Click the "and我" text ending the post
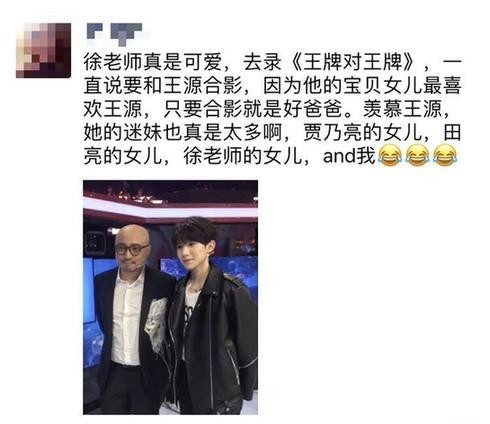The height and width of the screenshot is (424, 490). [x=349, y=156]
